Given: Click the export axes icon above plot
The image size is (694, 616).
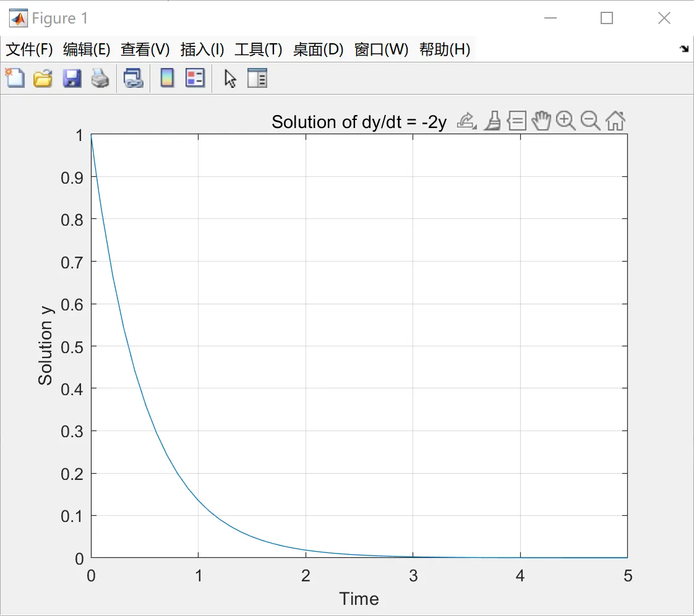Looking at the screenshot, I should 467,121.
